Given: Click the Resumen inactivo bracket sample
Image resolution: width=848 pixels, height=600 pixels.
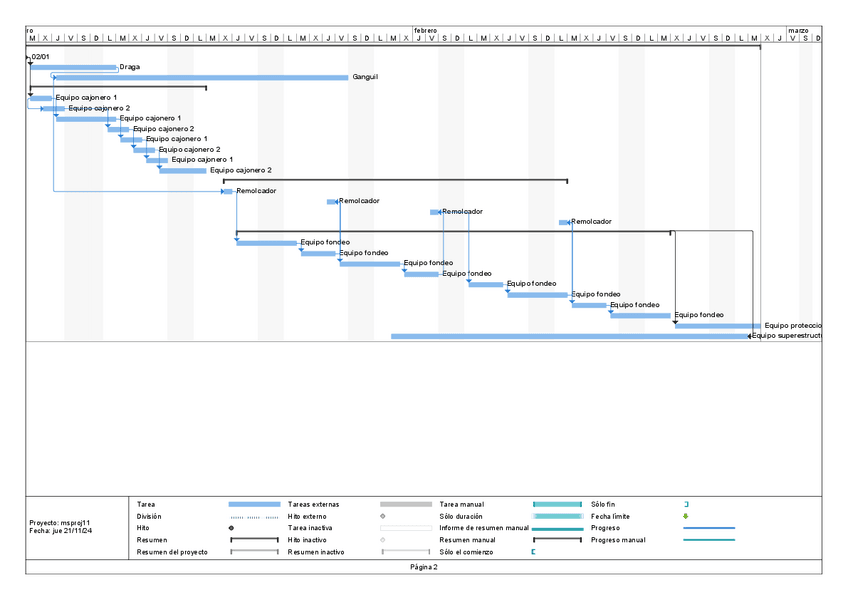Looking at the screenshot, I should coord(406,552).
